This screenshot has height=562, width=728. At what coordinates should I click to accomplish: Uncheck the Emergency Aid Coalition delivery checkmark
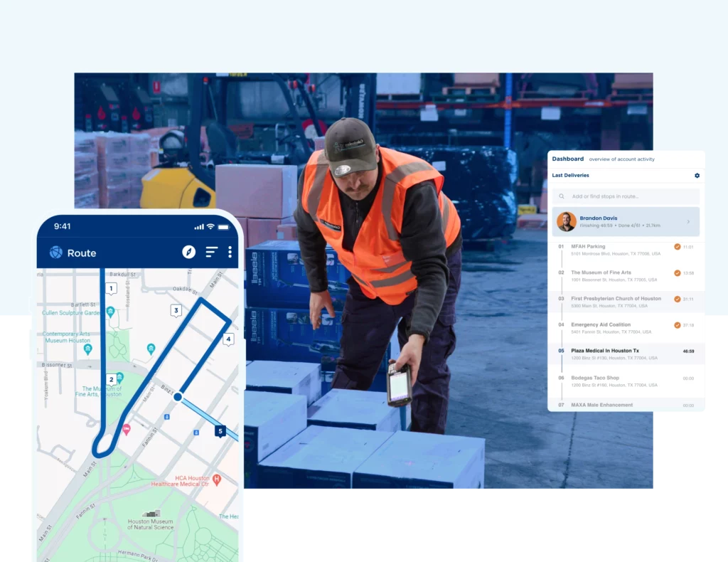click(678, 324)
